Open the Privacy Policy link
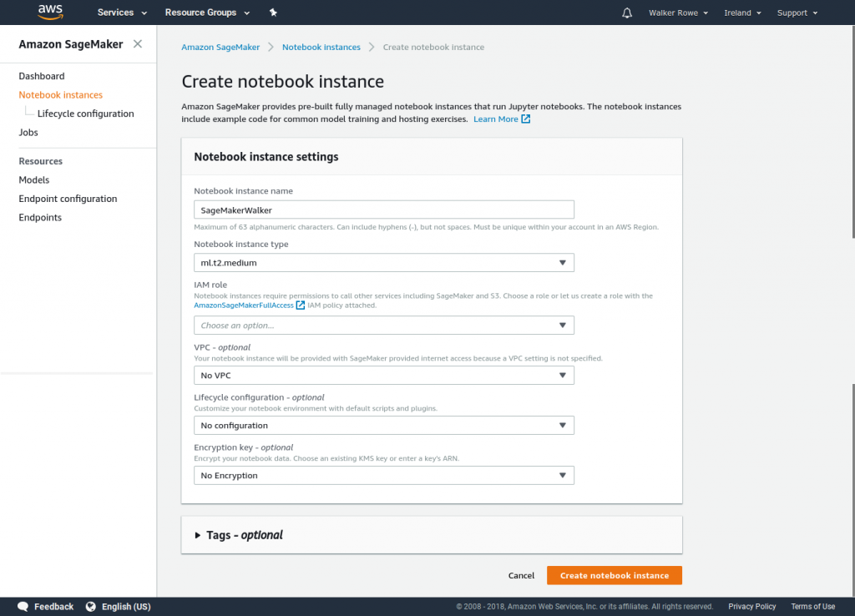 (751, 606)
